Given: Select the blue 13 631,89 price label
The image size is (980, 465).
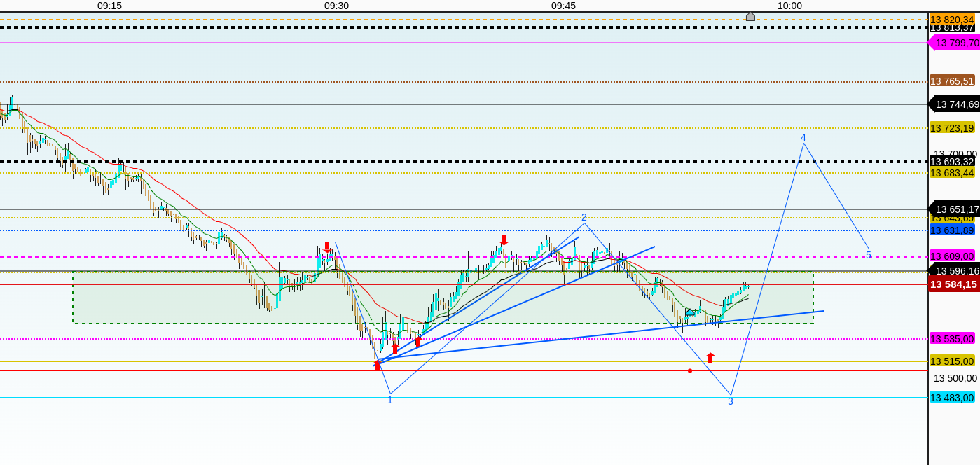Looking at the screenshot, I should [952, 230].
